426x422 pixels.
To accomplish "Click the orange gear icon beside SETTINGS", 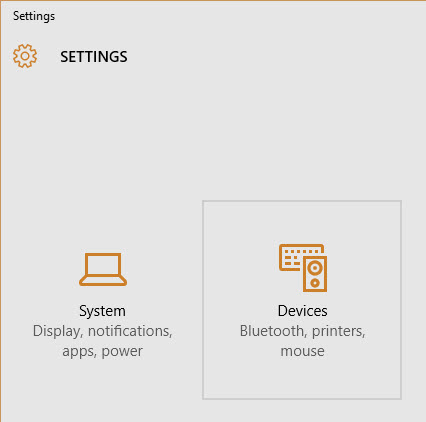I will pyautogui.click(x=25, y=56).
